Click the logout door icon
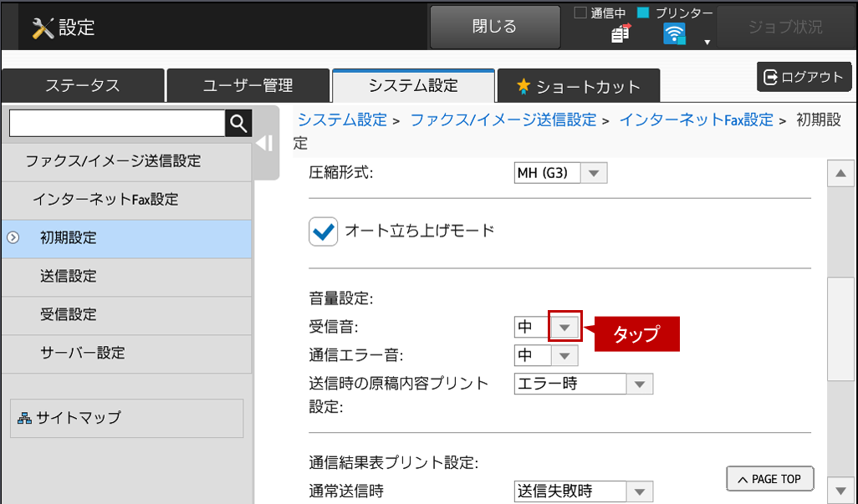The width and height of the screenshot is (858, 504). tap(770, 78)
